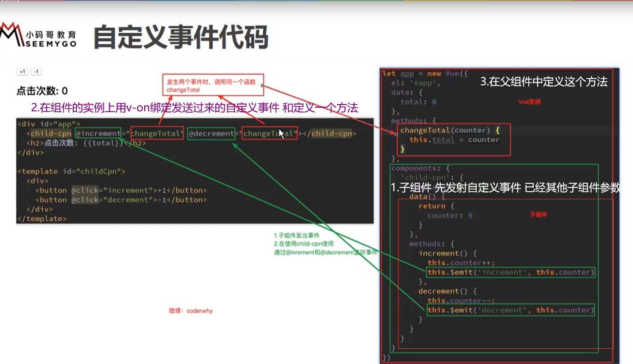Select the $emit increment line in green box
The height and width of the screenshot is (364, 633).
tap(511, 272)
